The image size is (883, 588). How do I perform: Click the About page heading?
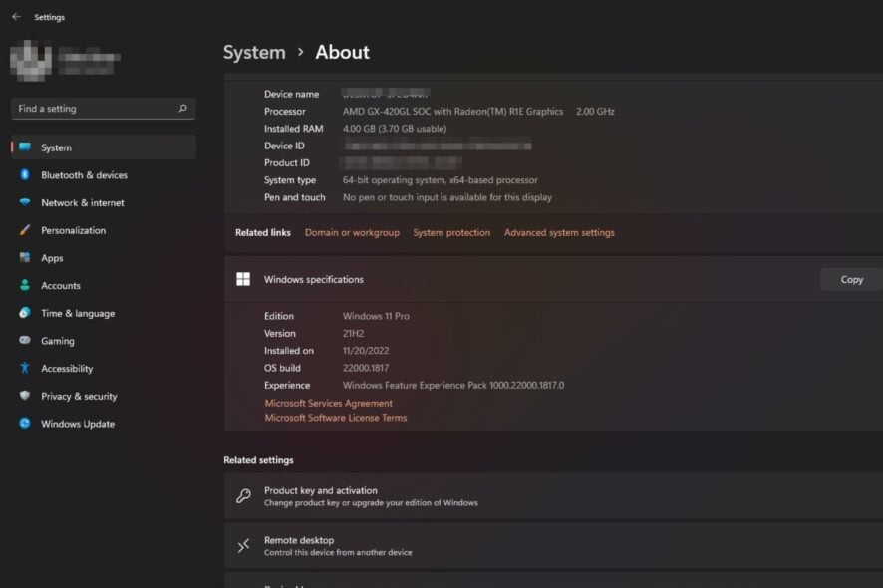click(x=343, y=53)
